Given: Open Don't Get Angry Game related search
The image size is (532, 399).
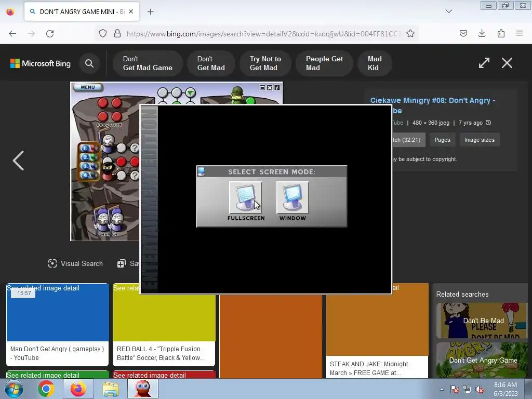Looking at the screenshot, I should coord(482,360).
